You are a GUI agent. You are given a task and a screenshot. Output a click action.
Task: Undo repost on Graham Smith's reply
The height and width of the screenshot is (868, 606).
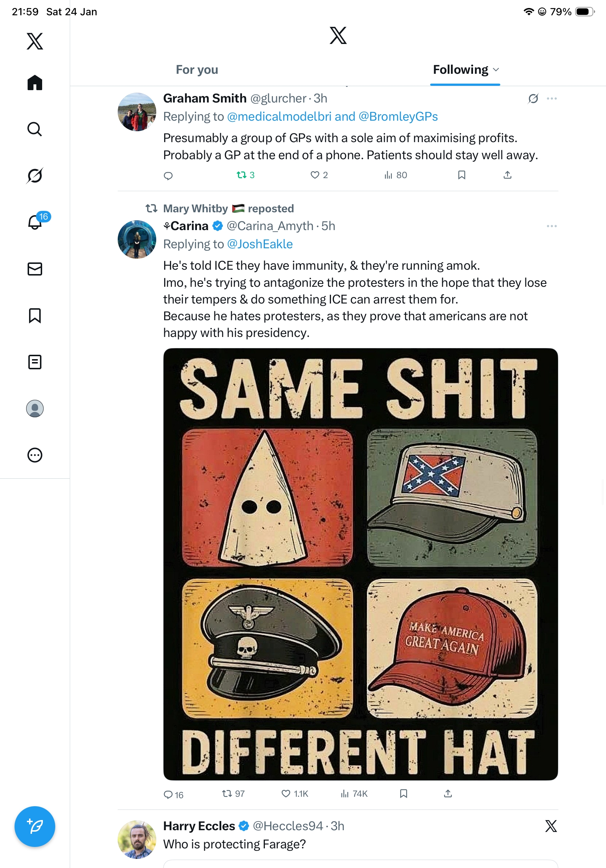tap(241, 175)
